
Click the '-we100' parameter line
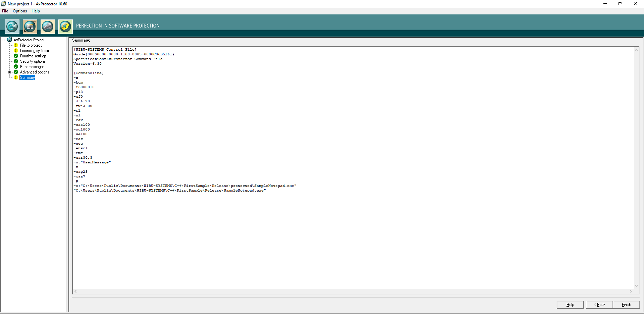(x=80, y=134)
